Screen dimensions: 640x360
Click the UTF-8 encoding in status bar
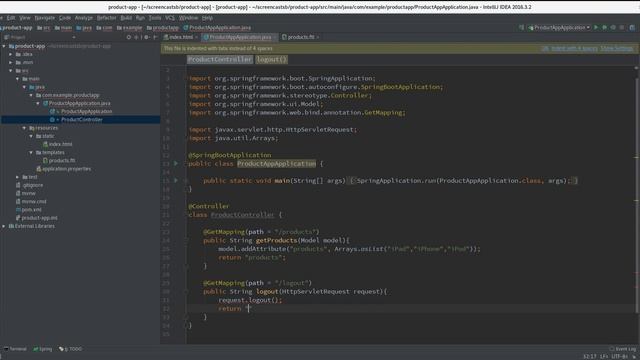click(619, 357)
